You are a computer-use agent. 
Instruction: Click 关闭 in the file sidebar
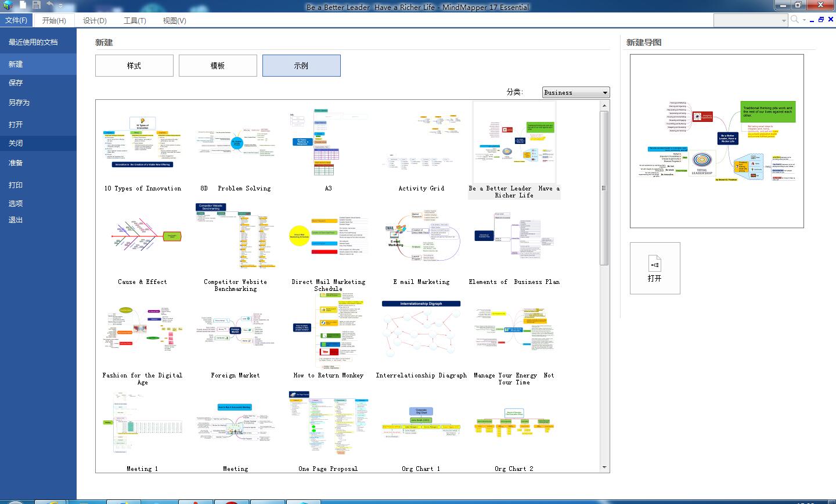pyautogui.click(x=38, y=143)
